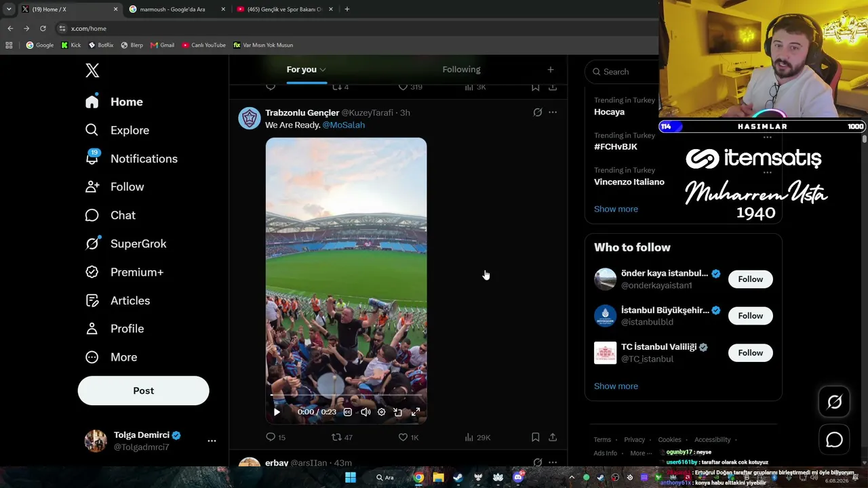Open Premium+ in the sidebar
The image size is (868, 488).
pyautogui.click(x=125, y=272)
